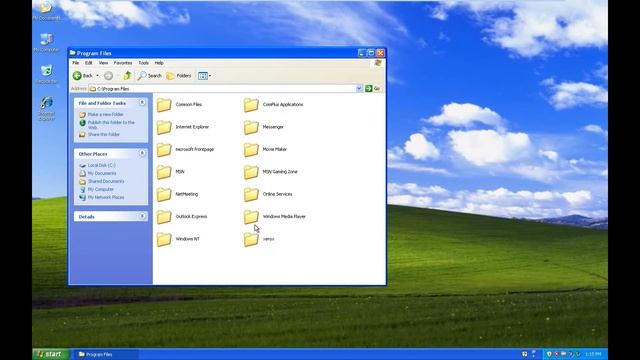Open the View menu
This screenshot has height=360, width=640.
(103, 63)
